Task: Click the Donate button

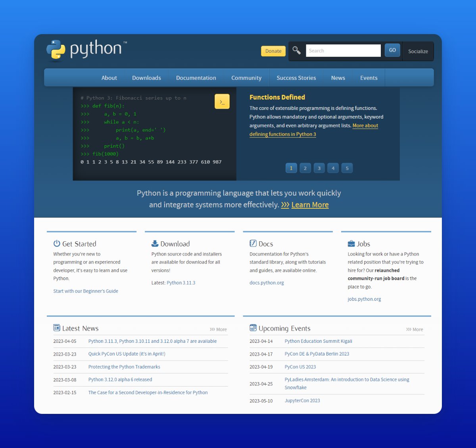Action: pyautogui.click(x=273, y=51)
